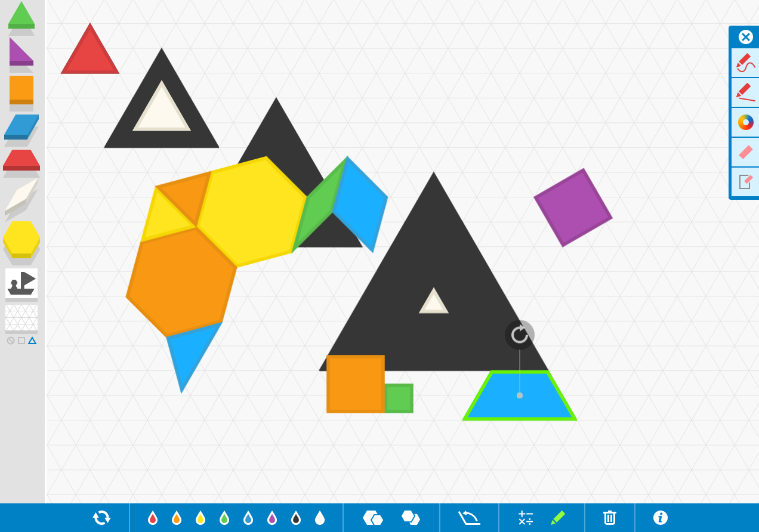Open the drawing color wheel picker
Screen dimensions: 759x532
coord(745,122)
